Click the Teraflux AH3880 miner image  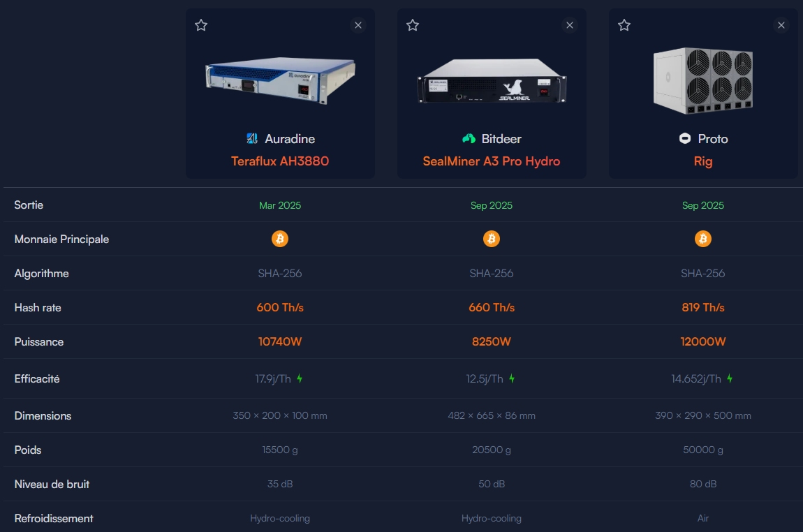pos(280,78)
